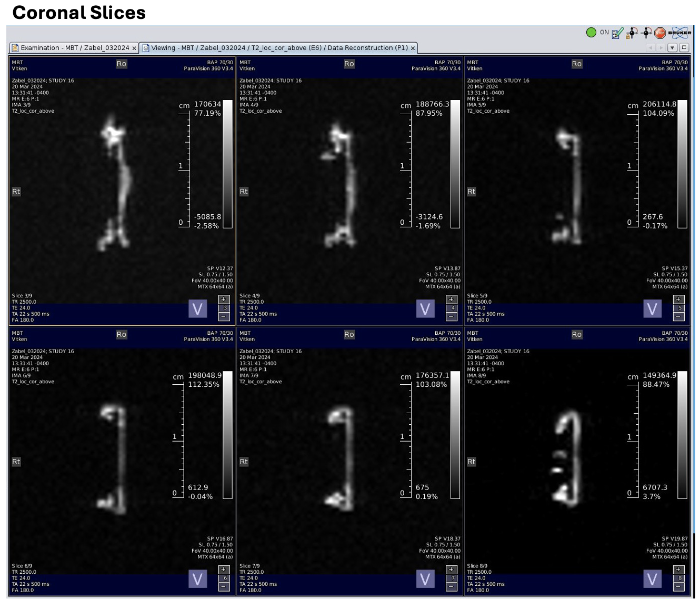Step forward with plus in Slice 5/9 pane
Viewport: 700px width, 599px height.
[679, 299]
